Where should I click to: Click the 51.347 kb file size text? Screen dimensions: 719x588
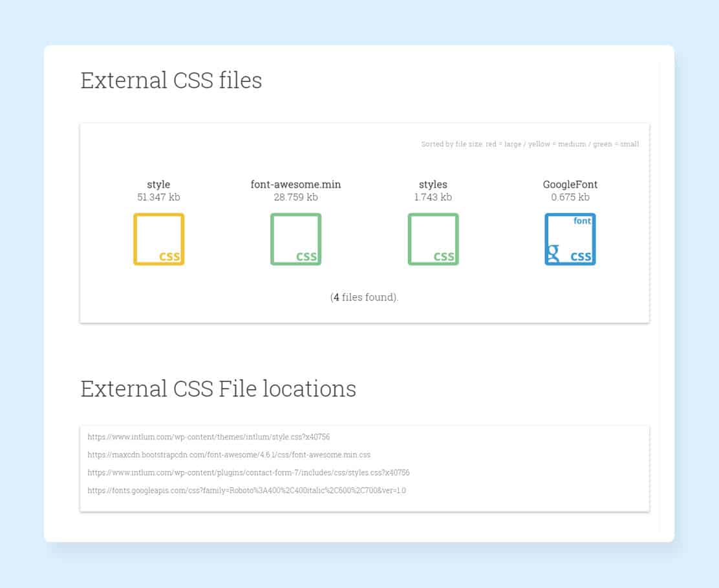158,197
